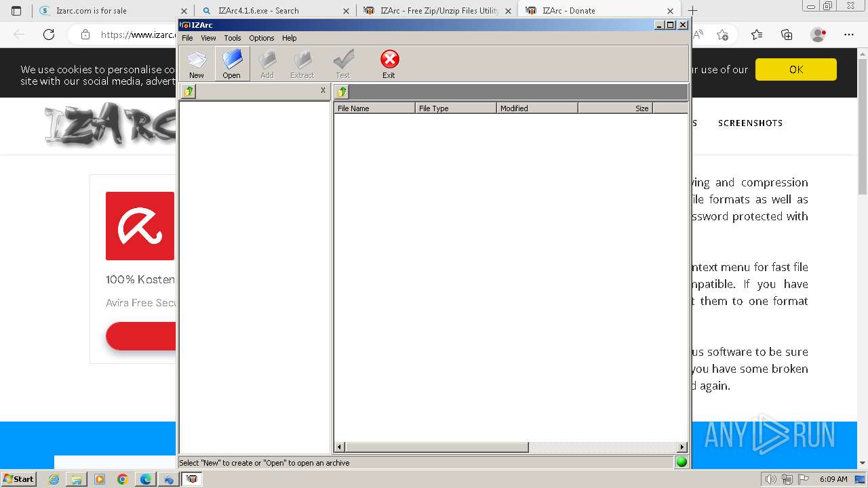
Task: Click the grayed Test toolbar button
Action: (343, 64)
